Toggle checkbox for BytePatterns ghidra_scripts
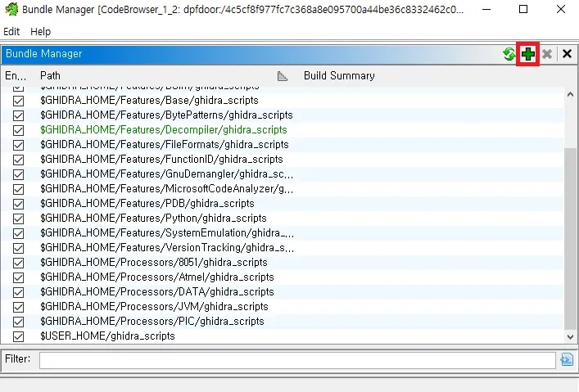 point(18,115)
